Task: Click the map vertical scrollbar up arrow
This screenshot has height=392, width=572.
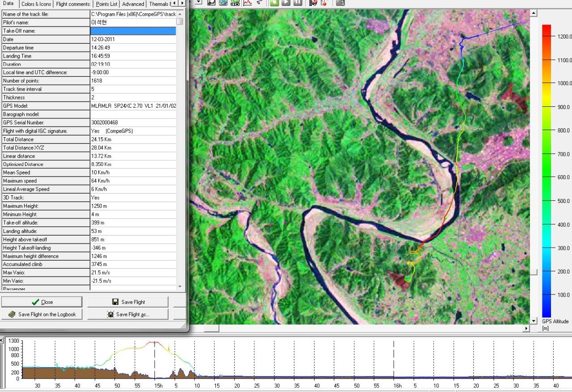Action: pyautogui.click(x=534, y=13)
